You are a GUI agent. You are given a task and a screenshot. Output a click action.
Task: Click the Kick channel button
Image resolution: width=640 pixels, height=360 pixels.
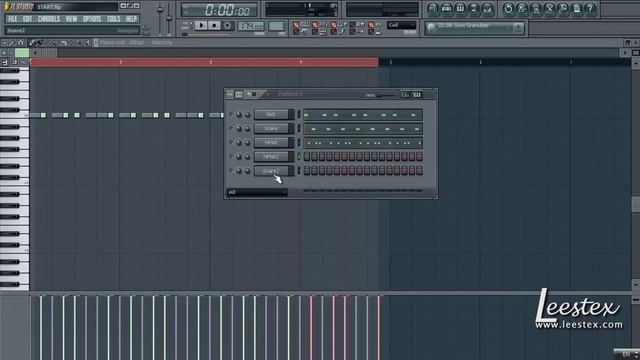(271, 115)
